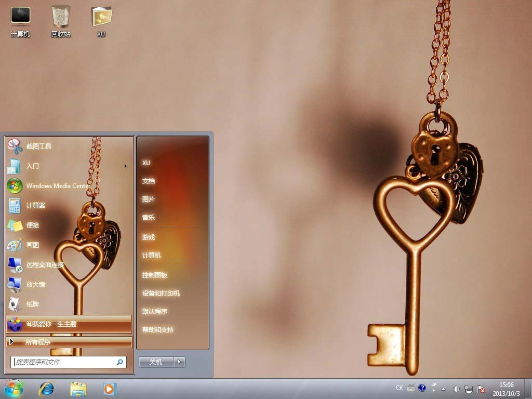Select 设备和打印机 menu entry

click(161, 294)
